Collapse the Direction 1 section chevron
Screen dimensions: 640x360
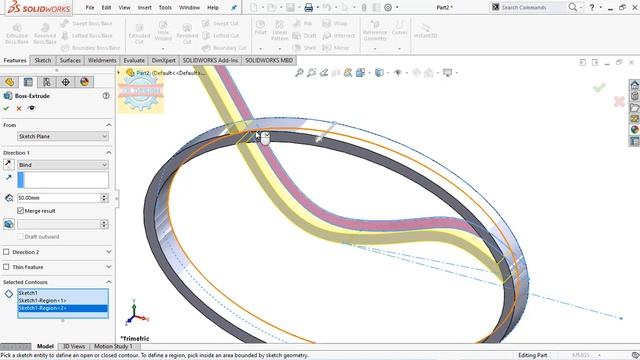[109, 152]
